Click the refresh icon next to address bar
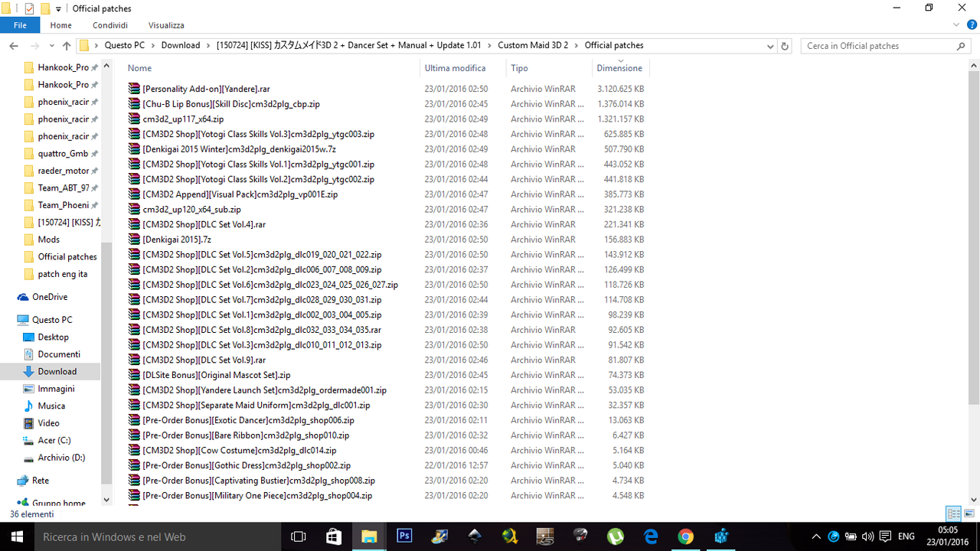The height and width of the screenshot is (551, 980). [785, 46]
